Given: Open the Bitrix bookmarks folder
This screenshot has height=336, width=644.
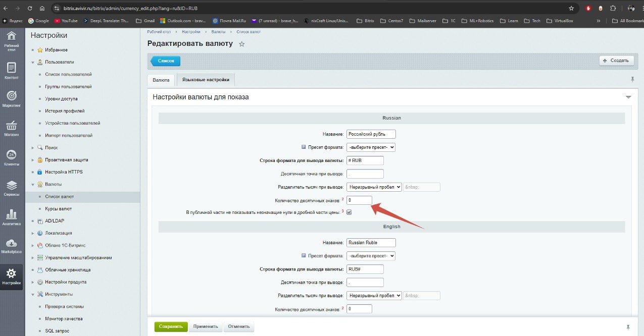Looking at the screenshot, I should [x=365, y=21].
